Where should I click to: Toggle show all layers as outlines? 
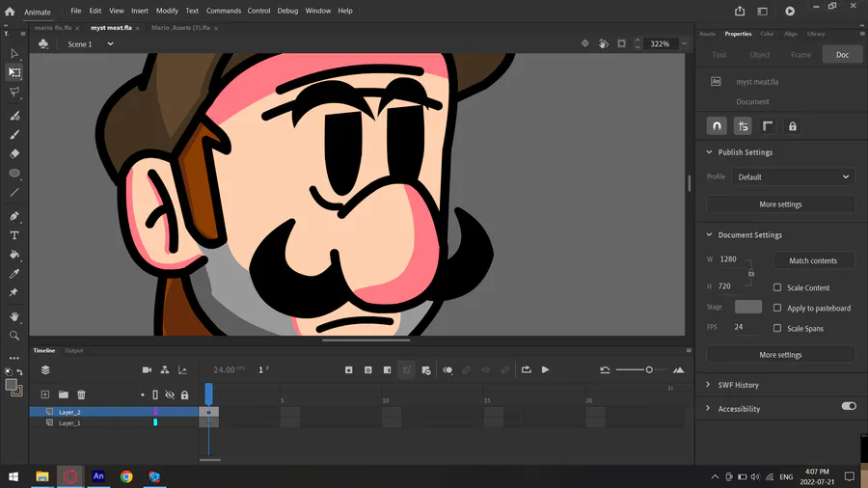click(155, 394)
